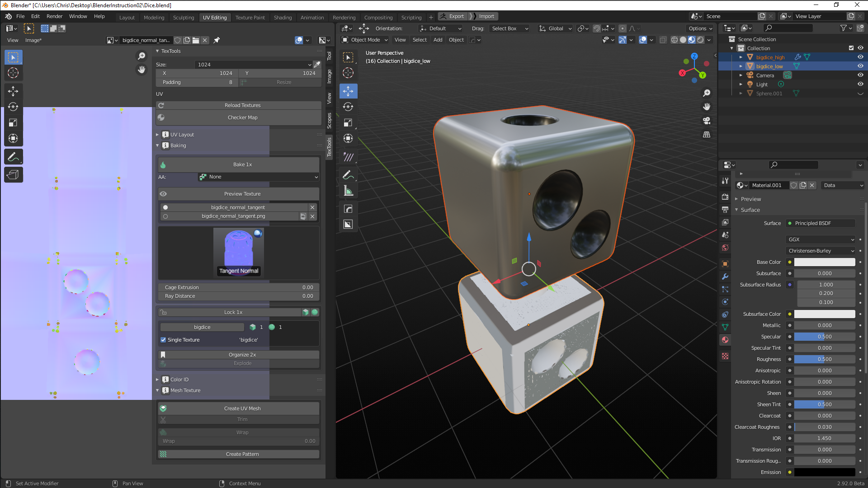Open the Texture properties checker tab
Screen dimensions: 868x488
coord(725,356)
